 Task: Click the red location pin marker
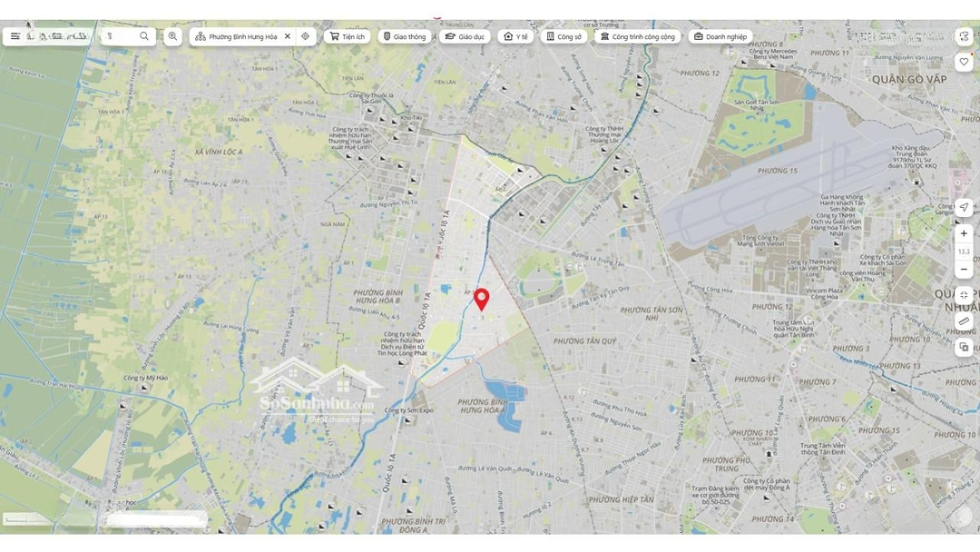pos(482,299)
